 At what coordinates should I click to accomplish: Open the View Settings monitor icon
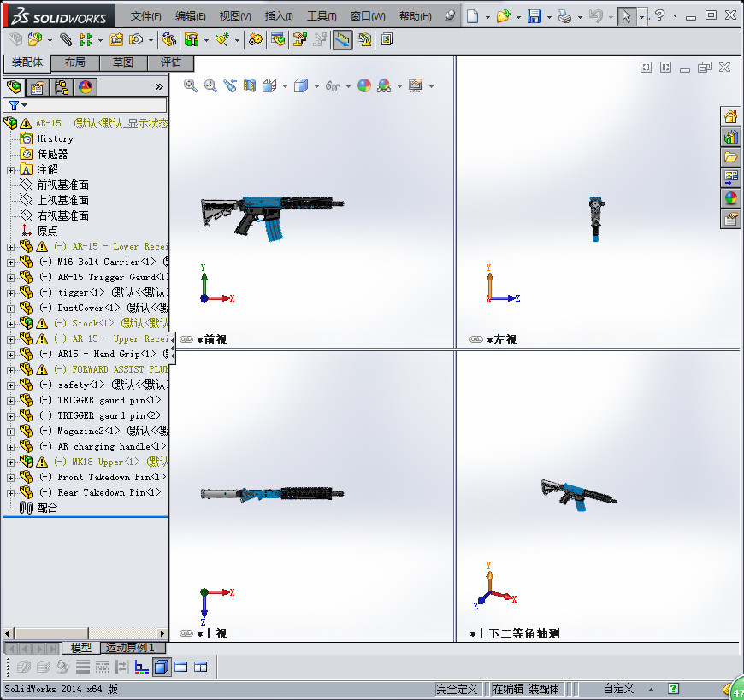pos(416,85)
